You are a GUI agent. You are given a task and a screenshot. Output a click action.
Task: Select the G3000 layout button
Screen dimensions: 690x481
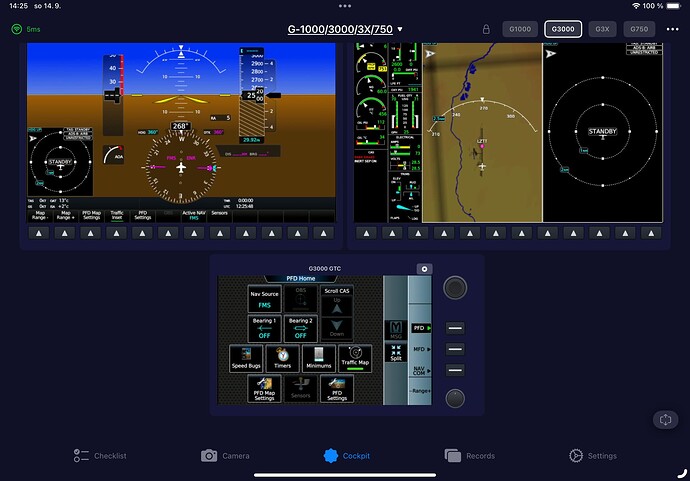point(563,29)
